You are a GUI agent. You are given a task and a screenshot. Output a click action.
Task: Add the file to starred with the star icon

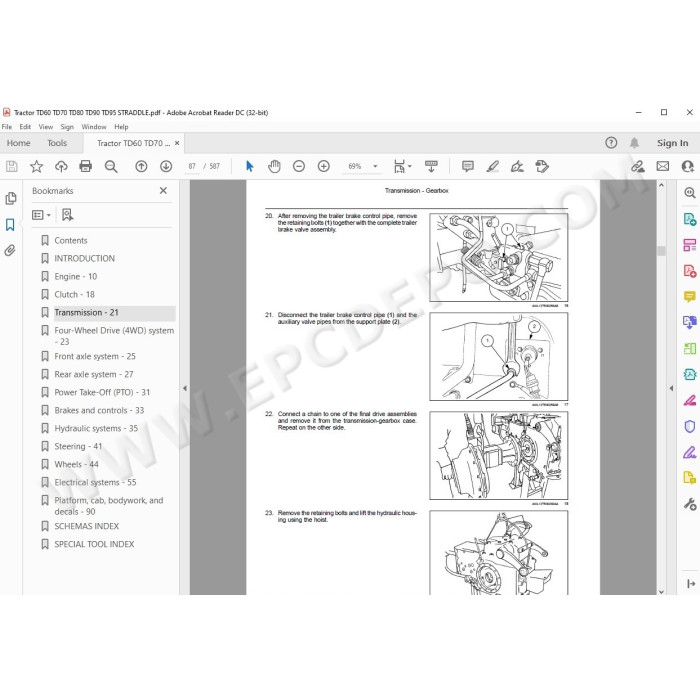click(x=36, y=167)
